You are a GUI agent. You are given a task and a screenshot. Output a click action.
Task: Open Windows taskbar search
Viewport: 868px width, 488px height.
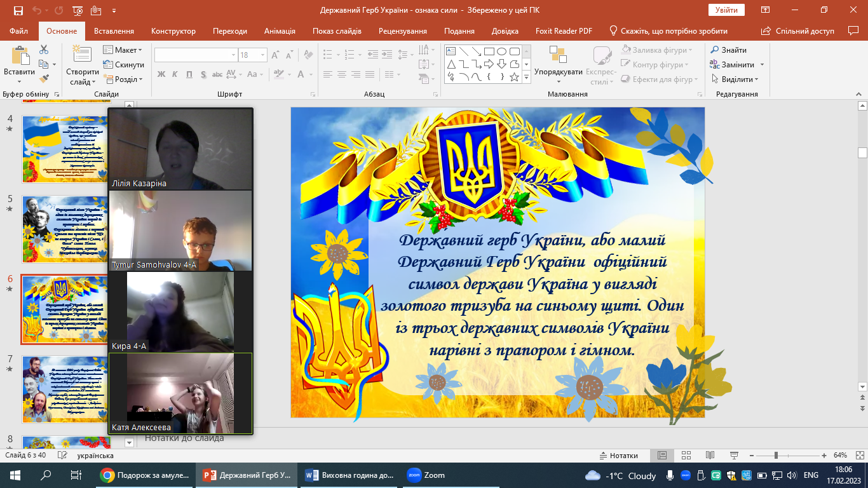click(46, 475)
